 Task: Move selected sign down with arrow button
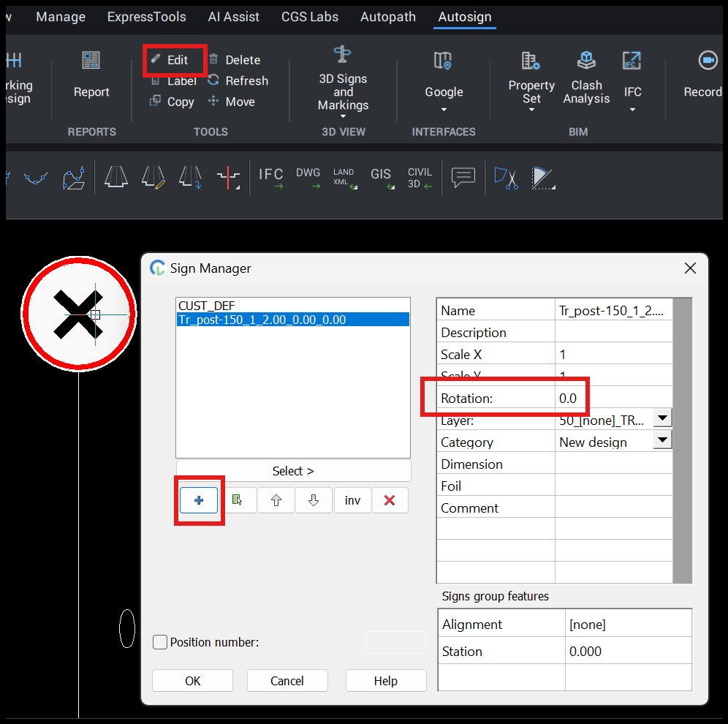point(314,500)
